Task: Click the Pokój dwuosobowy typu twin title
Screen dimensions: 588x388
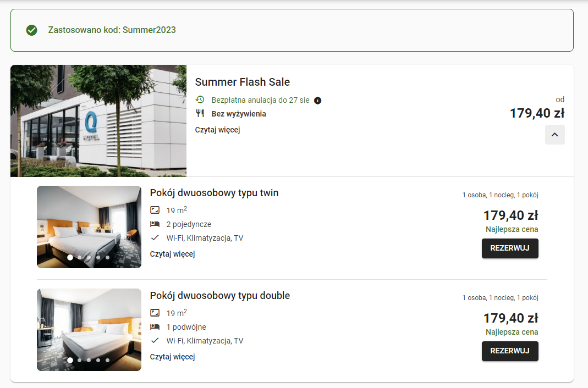Action: (214, 193)
